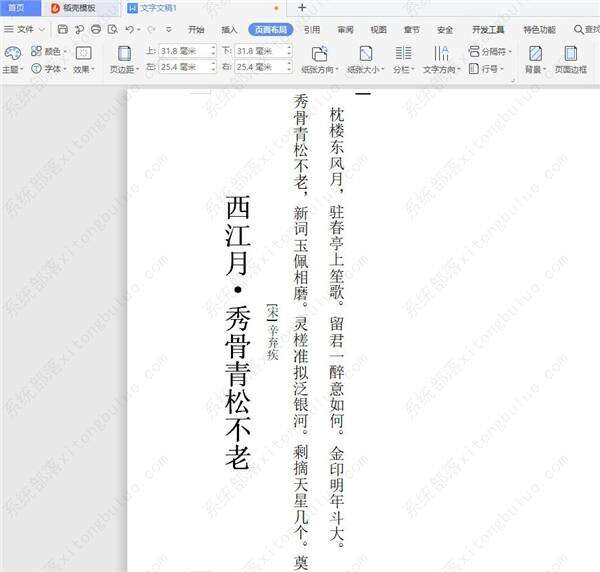Open the 开发工具 ribbon tab

pyautogui.click(x=488, y=29)
